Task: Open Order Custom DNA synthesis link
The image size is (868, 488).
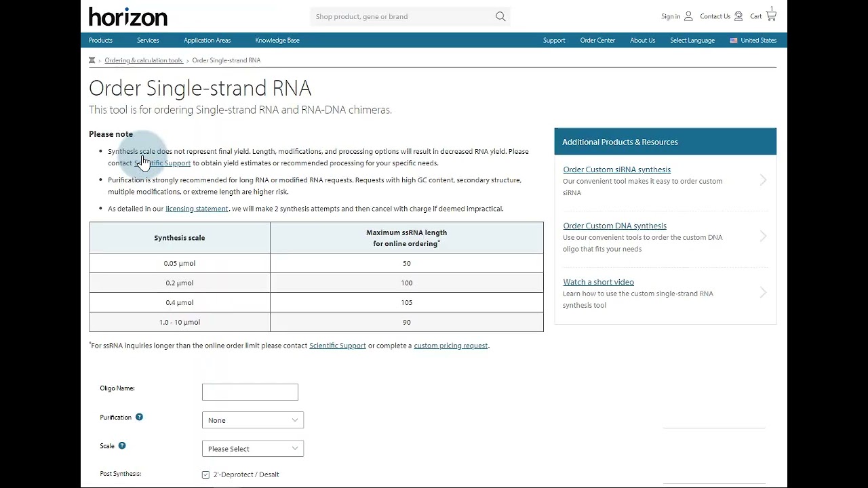Action: point(614,226)
